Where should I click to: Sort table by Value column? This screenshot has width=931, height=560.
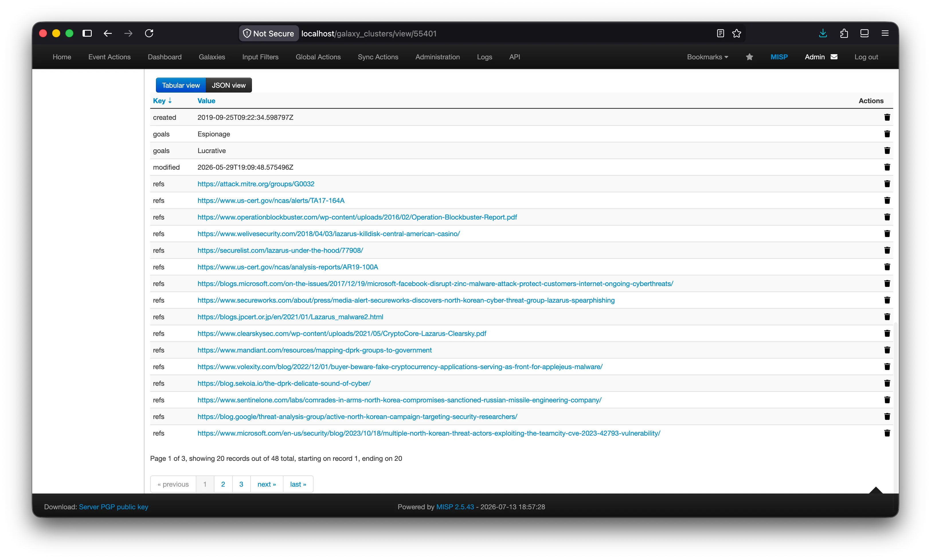tap(206, 101)
